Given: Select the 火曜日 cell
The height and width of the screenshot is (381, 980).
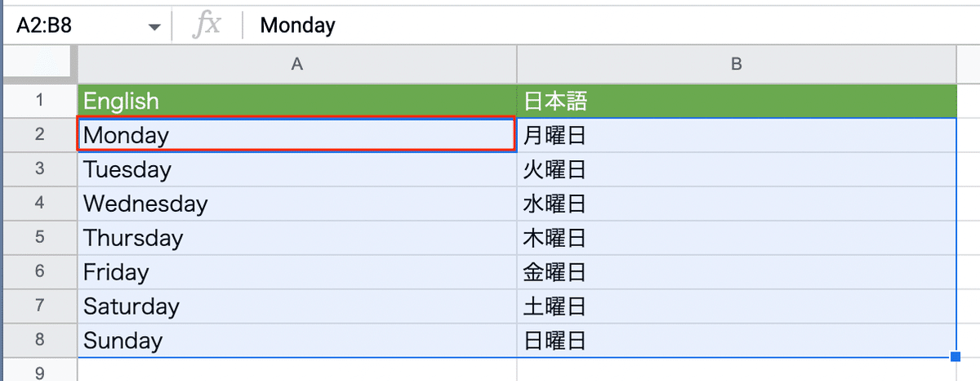Looking at the screenshot, I should [737, 169].
